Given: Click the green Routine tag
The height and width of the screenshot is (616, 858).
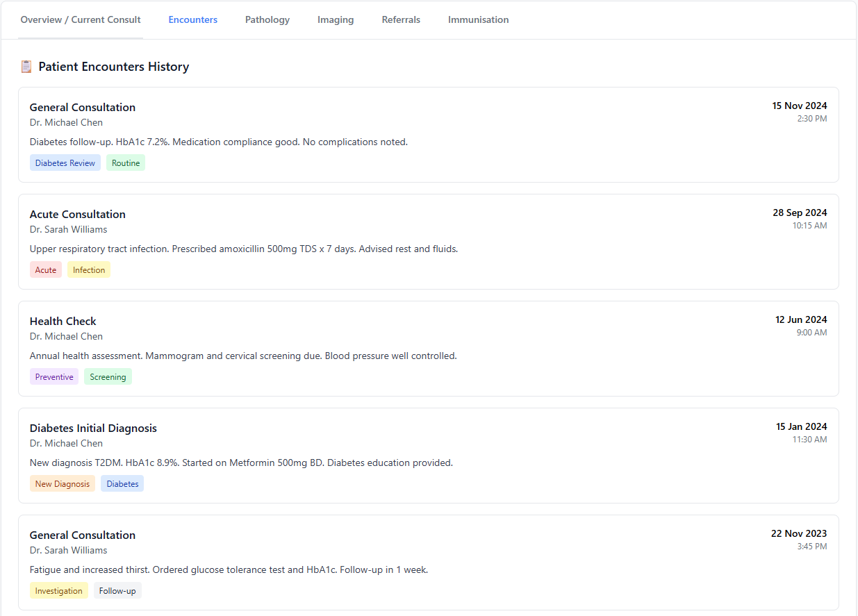Looking at the screenshot, I should [126, 163].
